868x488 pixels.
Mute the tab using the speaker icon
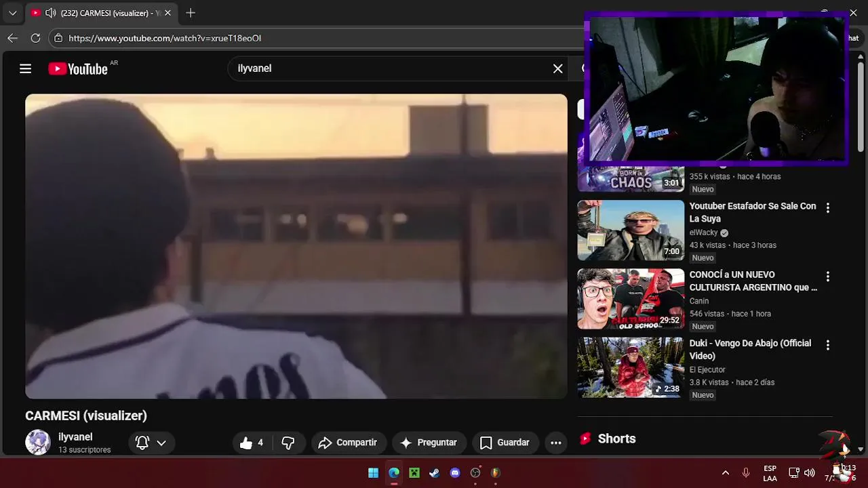pos(50,13)
